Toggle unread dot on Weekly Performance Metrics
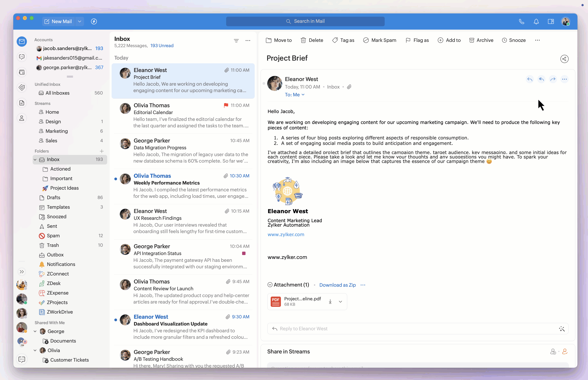This screenshot has width=588, height=380. pos(116,179)
